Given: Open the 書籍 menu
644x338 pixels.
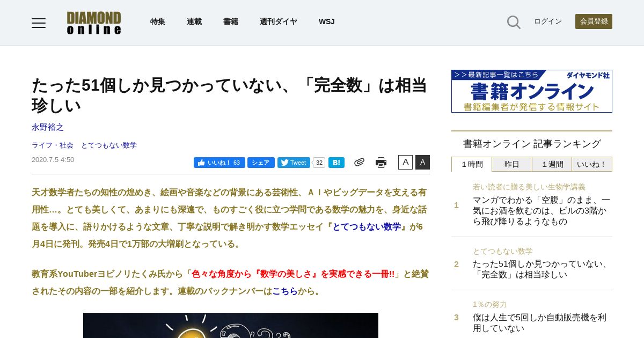Looking at the screenshot, I should point(231,21).
